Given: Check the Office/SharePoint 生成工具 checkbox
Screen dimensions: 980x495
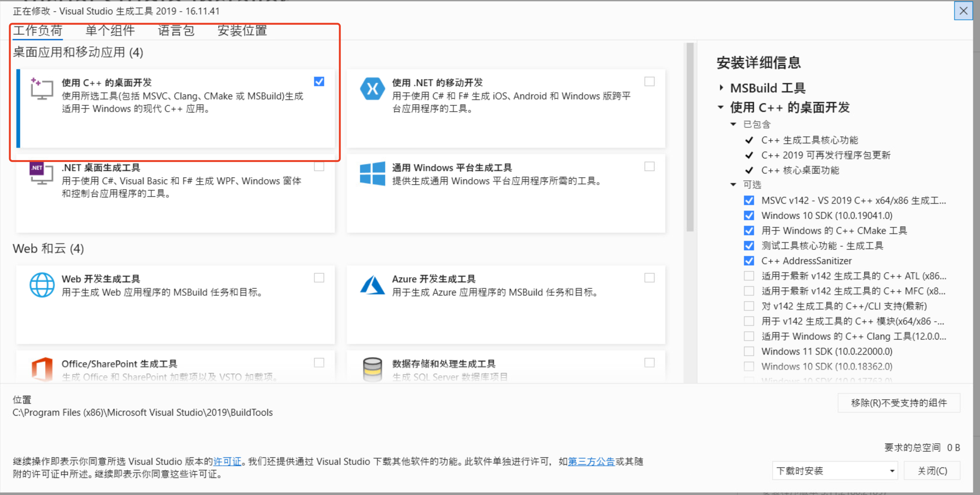Looking at the screenshot, I should pos(319,363).
